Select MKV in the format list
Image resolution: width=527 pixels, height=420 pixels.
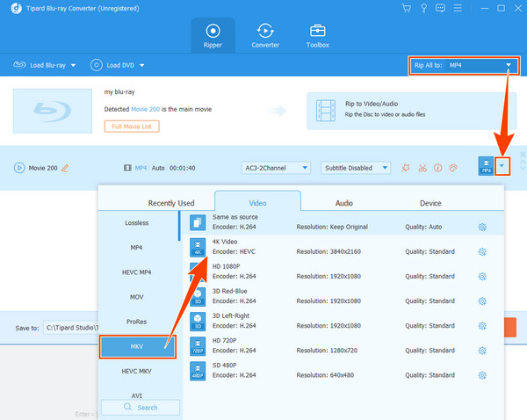coord(138,346)
